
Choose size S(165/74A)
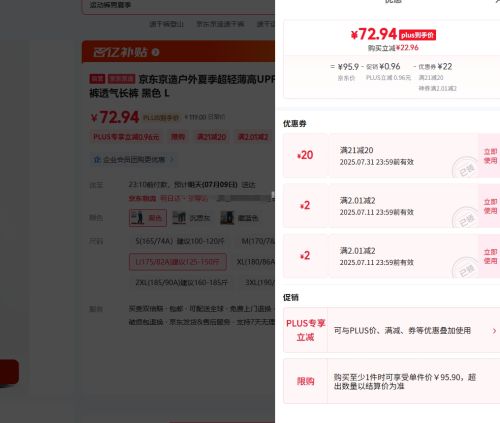[x=180, y=241]
